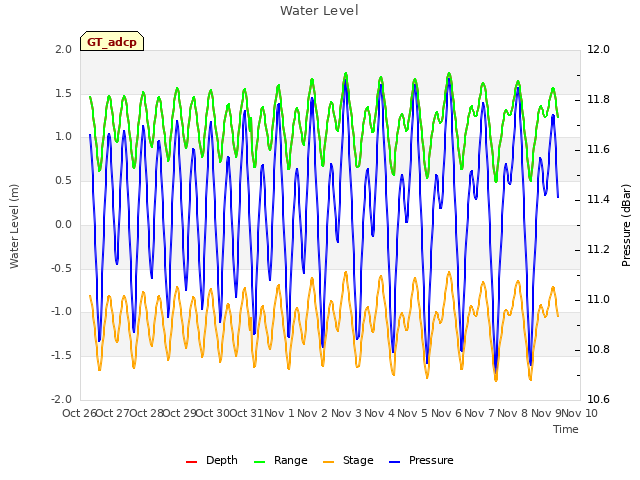Viewport: 640px width, 480px height.
Task: Click the blue Pressure legend color marker
Action: 395,462
